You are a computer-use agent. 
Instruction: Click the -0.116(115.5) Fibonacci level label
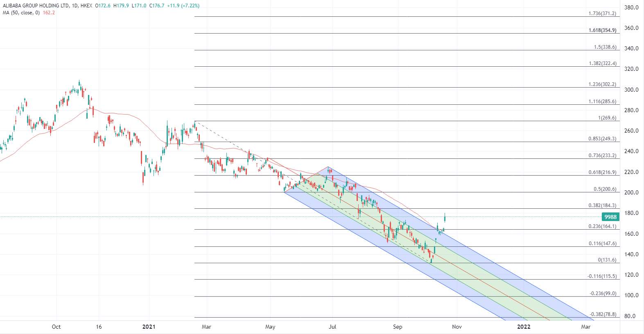tap(602, 276)
